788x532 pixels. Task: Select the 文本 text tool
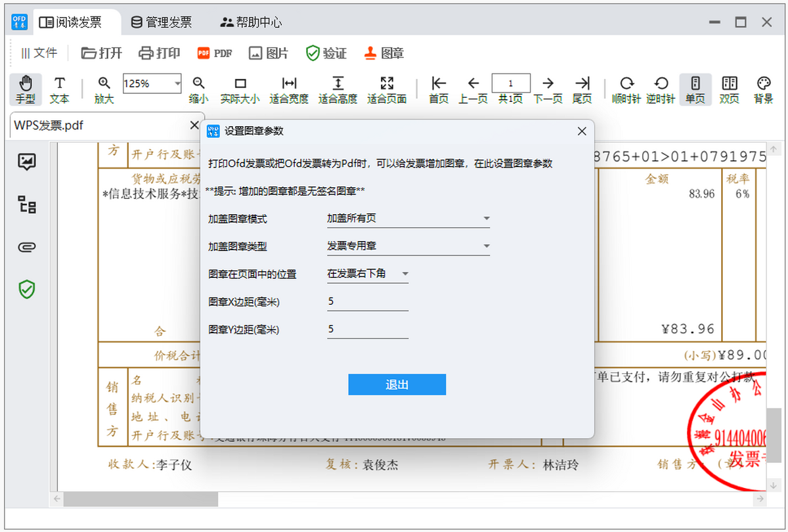60,90
